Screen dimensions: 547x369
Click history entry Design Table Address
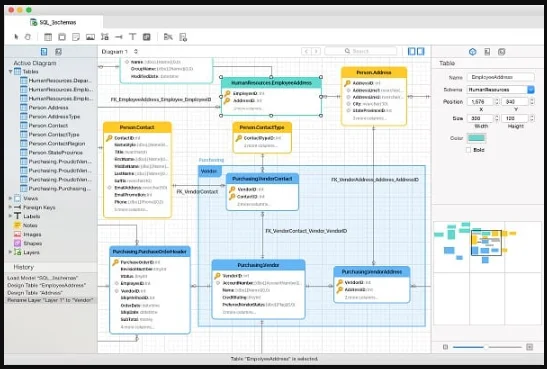[35, 293]
